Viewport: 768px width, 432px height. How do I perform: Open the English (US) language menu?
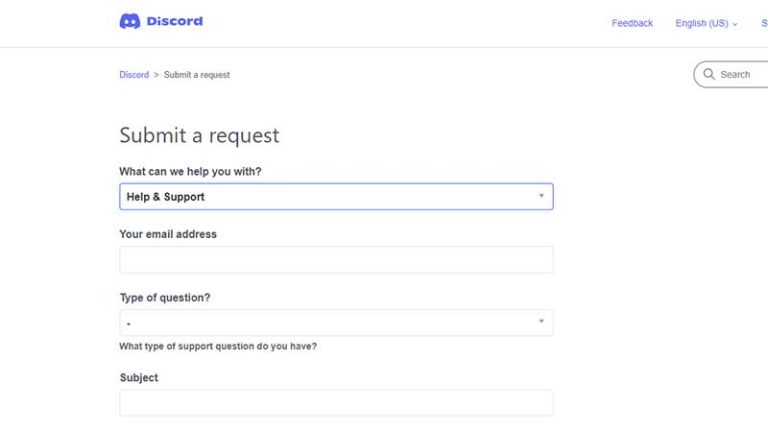pos(706,23)
